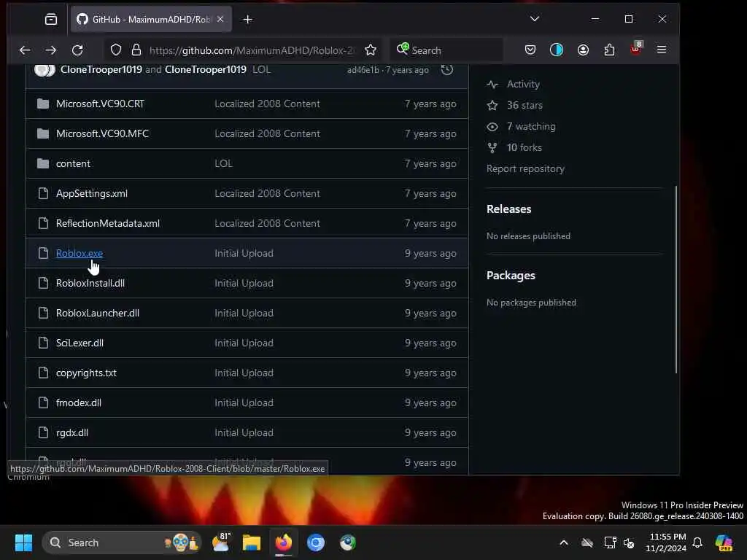Image resolution: width=747 pixels, height=560 pixels.
Task: Open the LOL latest commit message
Action: [261, 69]
